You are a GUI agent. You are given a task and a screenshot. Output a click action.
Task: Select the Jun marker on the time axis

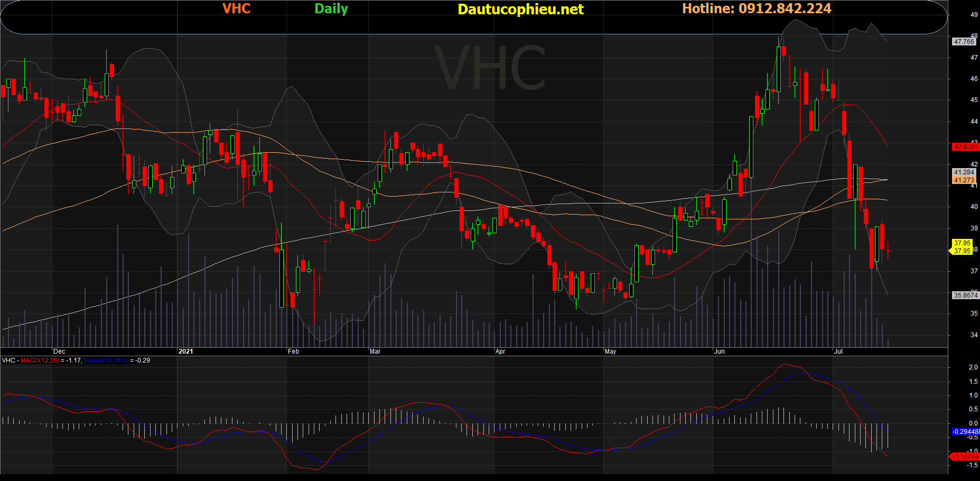pyautogui.click(x=719, y=351)
